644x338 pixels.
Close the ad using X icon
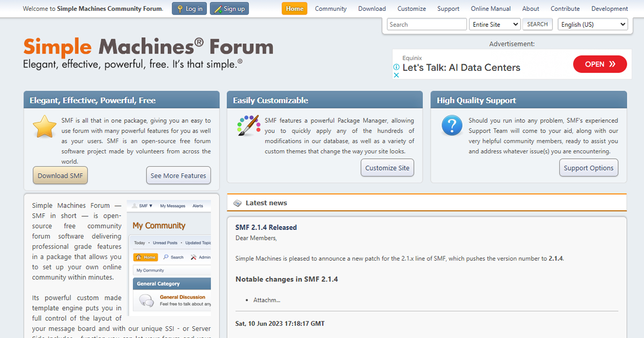pos(397,75)
